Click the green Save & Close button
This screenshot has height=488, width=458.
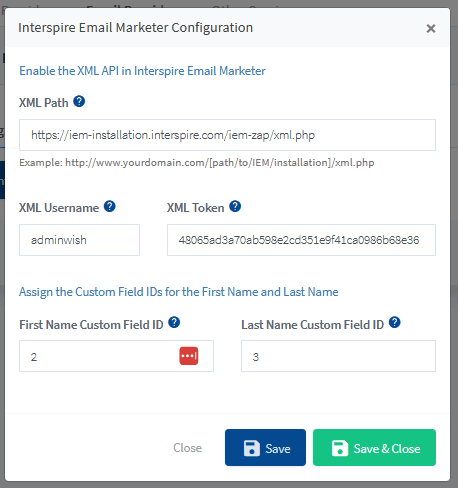[x=374, y=447]
